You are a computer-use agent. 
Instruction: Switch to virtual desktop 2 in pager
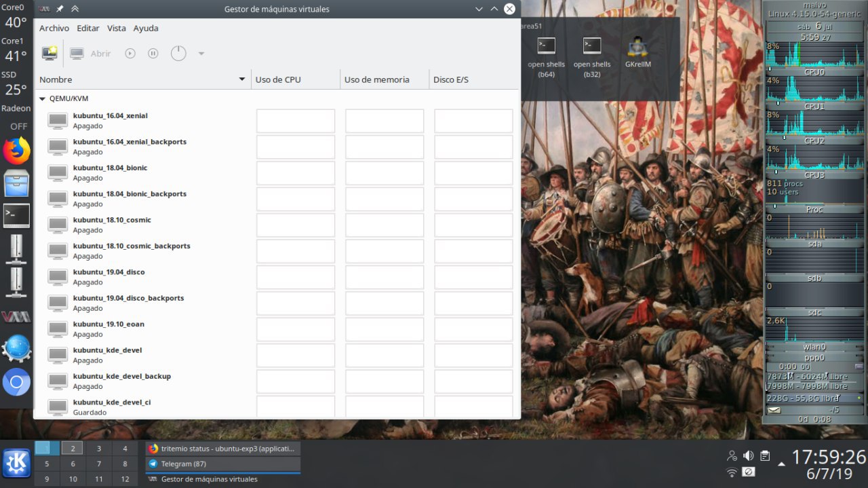tap(73, 448)
